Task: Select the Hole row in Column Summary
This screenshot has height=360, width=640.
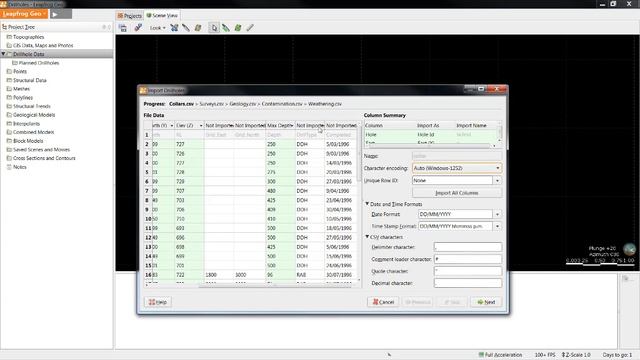Action: tap(431, 134)
